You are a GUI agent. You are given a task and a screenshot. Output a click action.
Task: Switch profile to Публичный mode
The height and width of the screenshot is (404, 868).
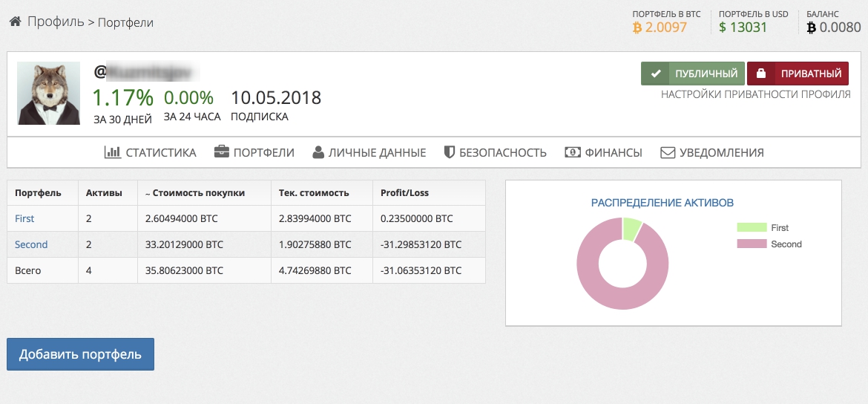[692, 74]
